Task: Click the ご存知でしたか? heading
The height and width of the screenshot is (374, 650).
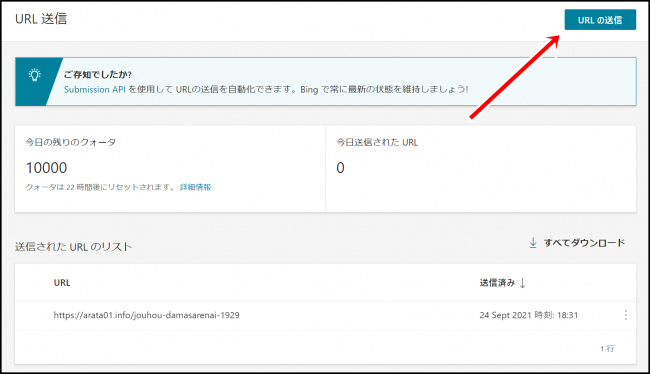Action: pyautogui.click(x=97, y=75)
